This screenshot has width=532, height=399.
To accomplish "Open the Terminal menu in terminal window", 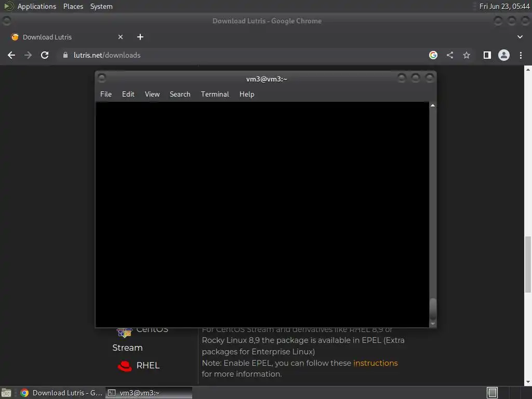I will coord(215,95).
